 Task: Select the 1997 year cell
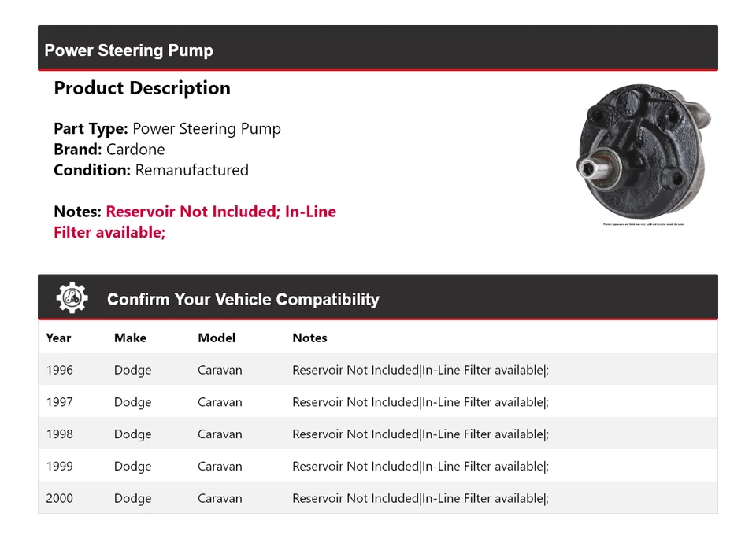(59, 402)
